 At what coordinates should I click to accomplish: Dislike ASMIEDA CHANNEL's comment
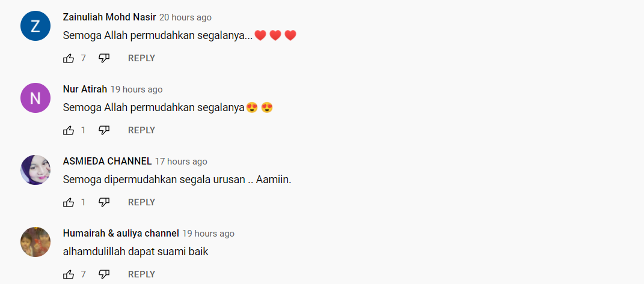104,202
